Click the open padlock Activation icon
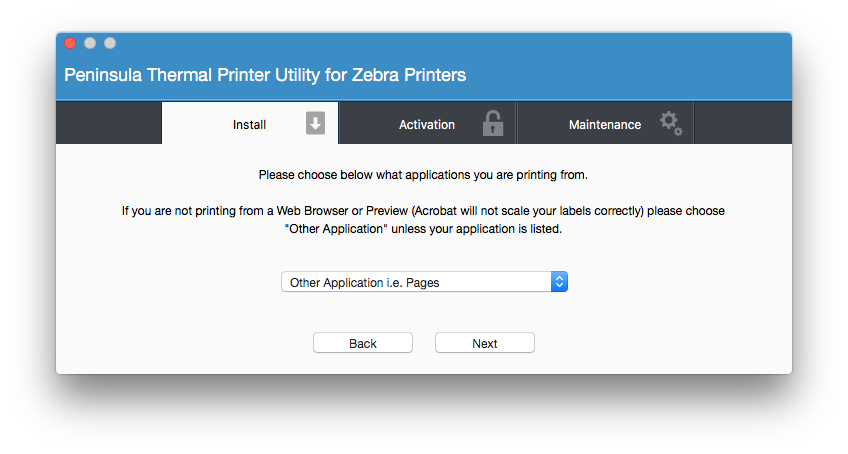848x454 pixels. tap(493, 123)
